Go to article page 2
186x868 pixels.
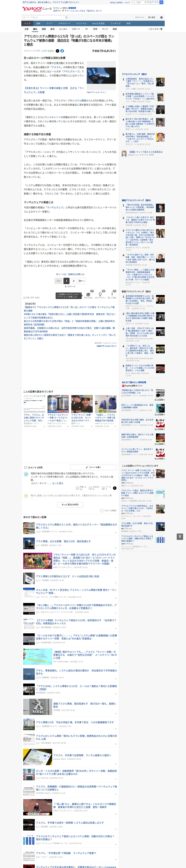[x=74, y=281]
